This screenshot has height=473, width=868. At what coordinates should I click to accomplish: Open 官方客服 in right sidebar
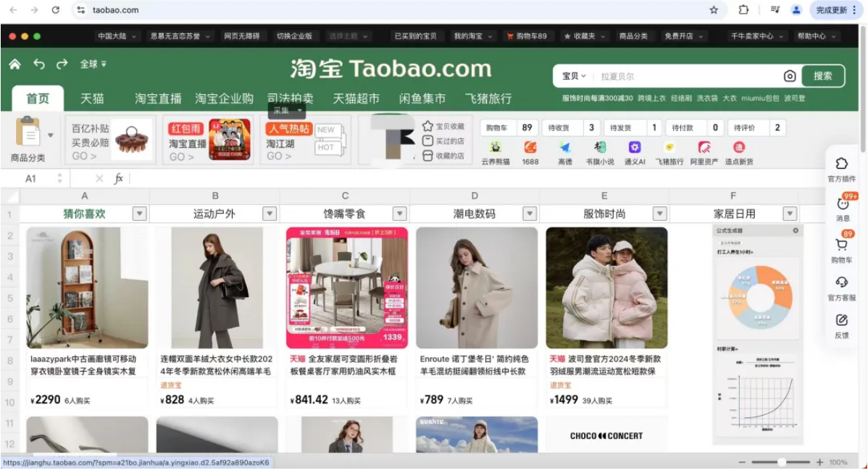pos(841,288)
